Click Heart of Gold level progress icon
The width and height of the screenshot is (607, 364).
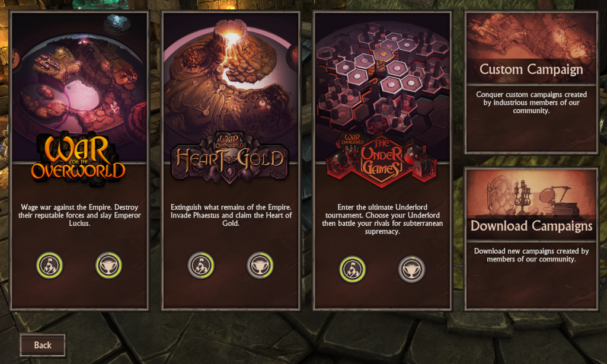point(201,265)
